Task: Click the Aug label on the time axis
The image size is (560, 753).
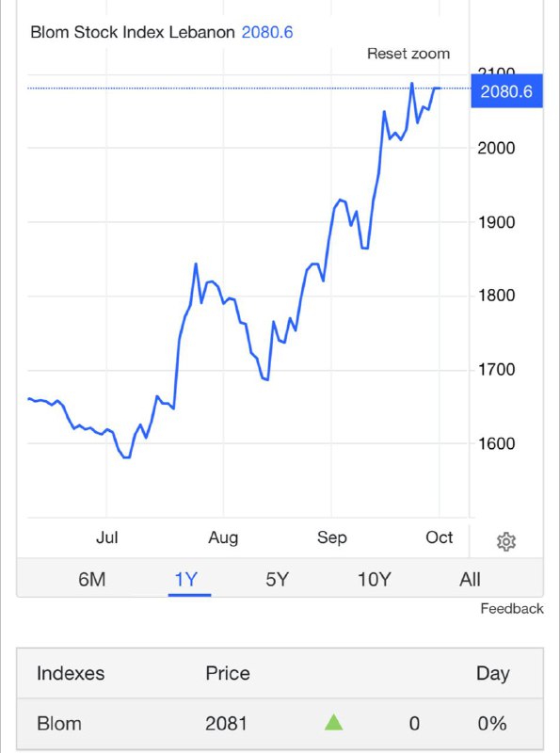Action: click(x=223, y=537)
